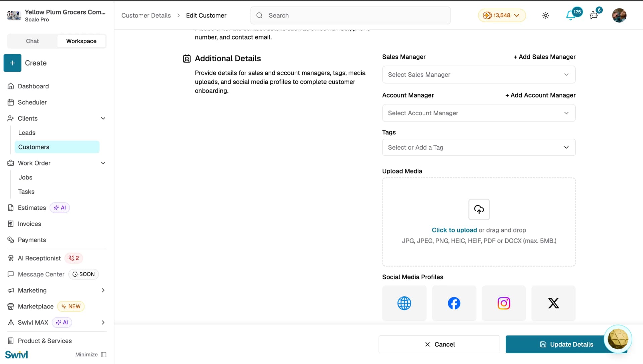Image resolution: width=643 pixels, height=364 pixels.
Task: Switch to the Chat tab
Action: [32, 41]
